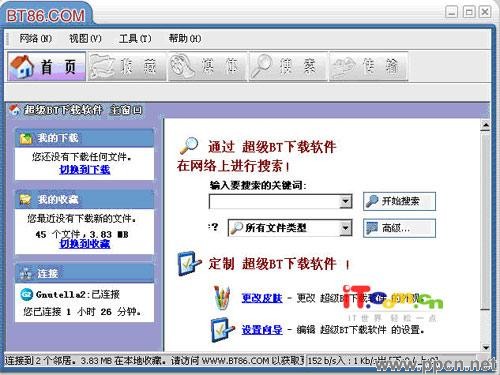The height and width of the screenshot is (375, 500).
Task: Open the 所有文件类型 file type dropdown
Action: (x=290, y=228)
